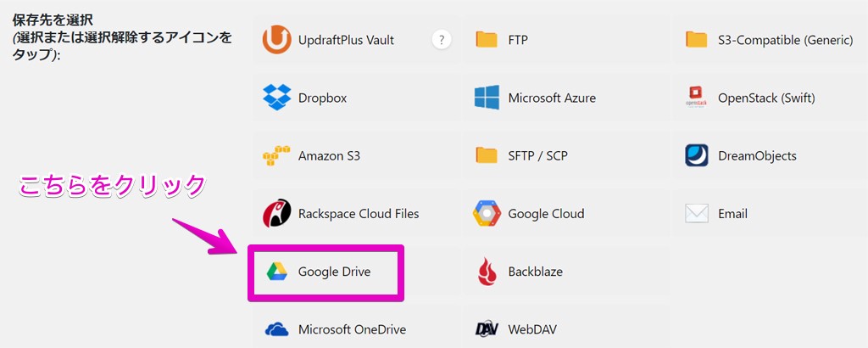868x348 pixels.
Task: Choose the Microsoft Azure label text
Action: pos(552,98)
